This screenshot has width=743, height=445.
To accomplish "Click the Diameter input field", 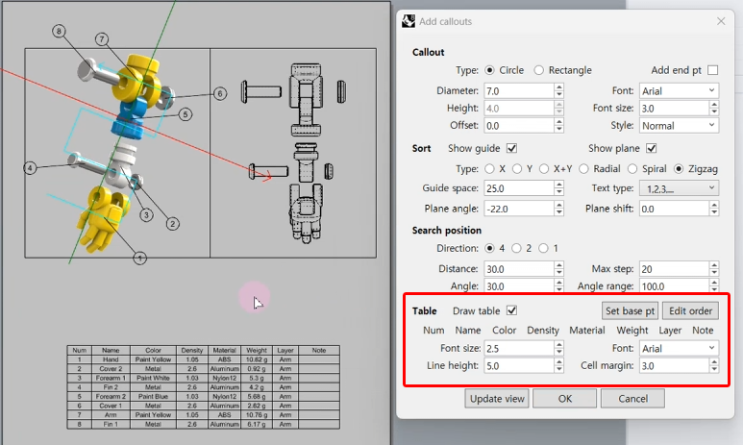I will click(519, 91).
